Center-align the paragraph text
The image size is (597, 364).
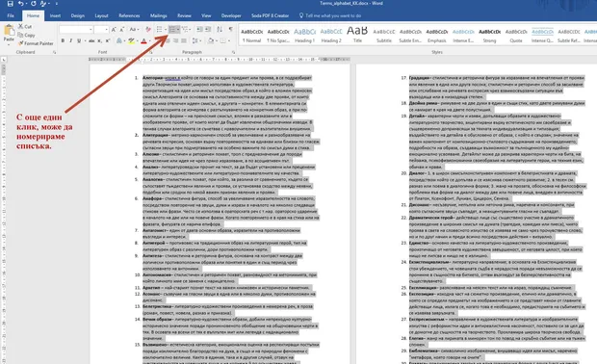[x=168, y=40]
